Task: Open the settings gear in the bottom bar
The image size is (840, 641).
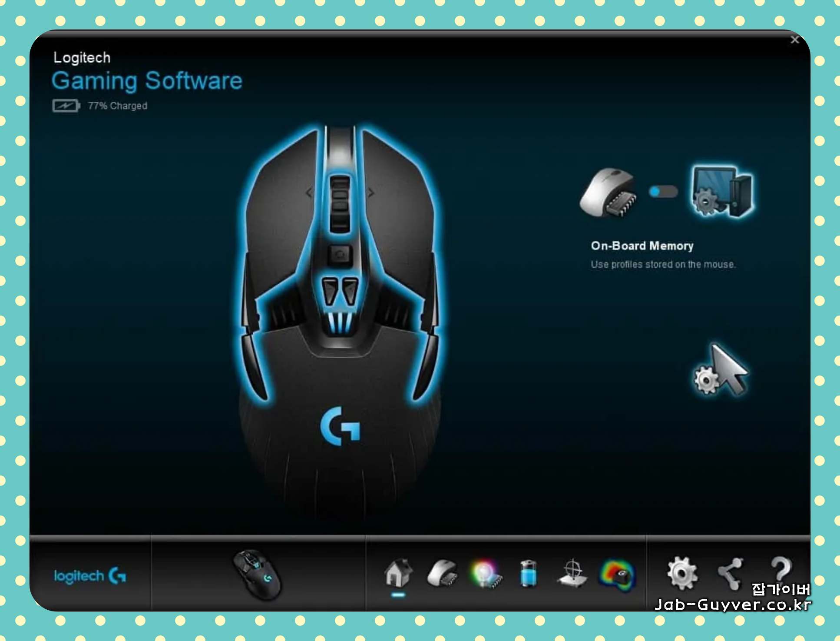Action: click(x=682, y=574)
